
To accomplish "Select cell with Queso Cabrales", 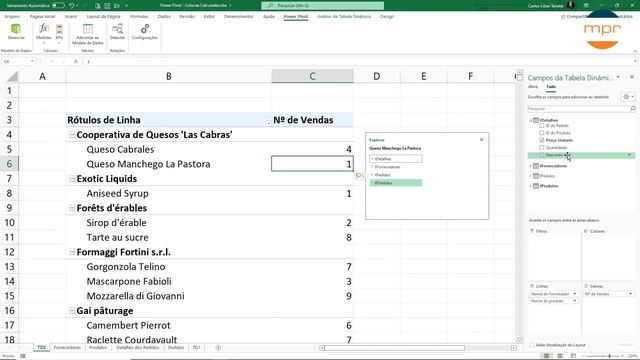I will coord(169,149).
